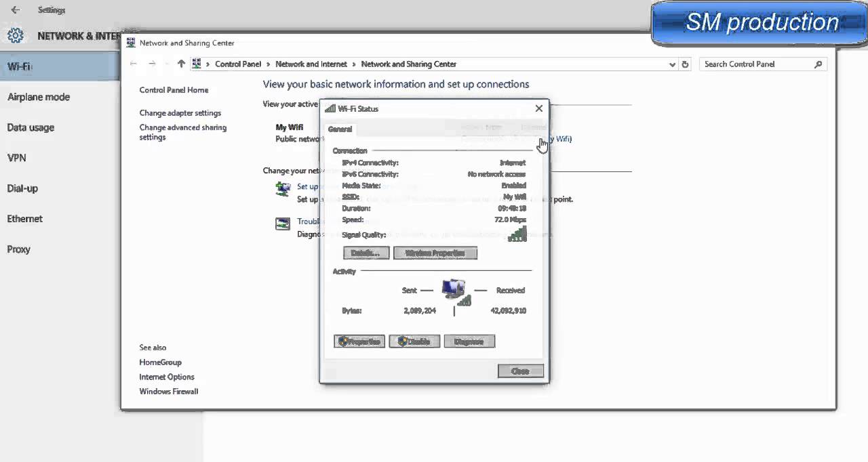Click the Disable button
Image resolution: width=868 pixels, height=462 pixels.
pyautogui.click(x=414, y=341)
